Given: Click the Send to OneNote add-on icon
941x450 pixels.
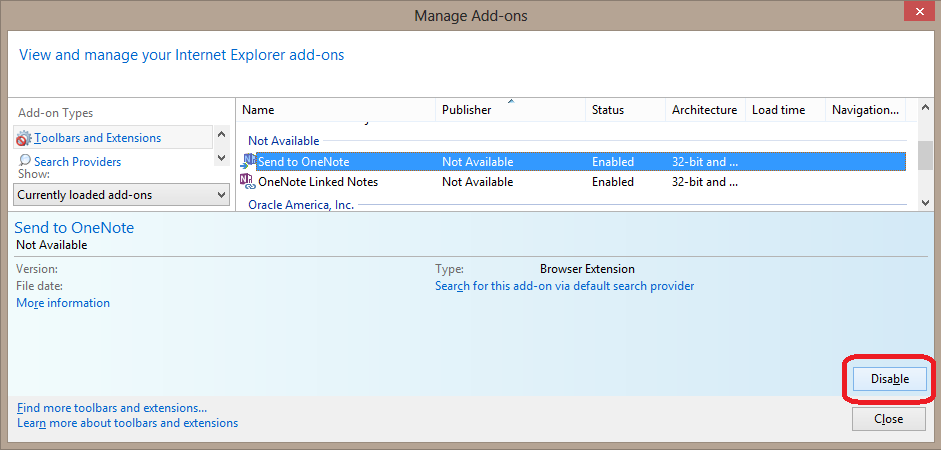Looking at the screenshot, I should [x=248, y=161].
